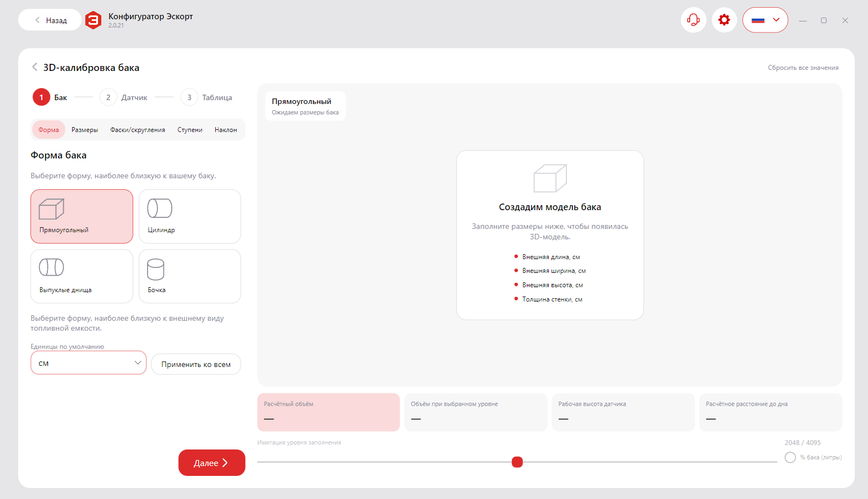Click the step 3 circle Таблица
868x499 pixels.
click(x=189, y=97)
